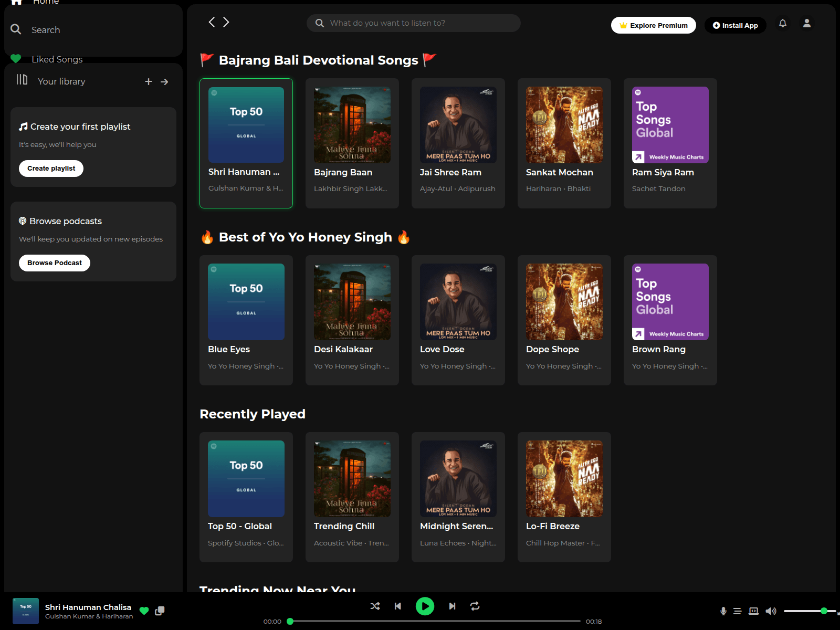The height and width of the screenshot is (630, 840).
Task: Click Bajrang Bali Devotional Songs heading
Action: point(319,60)
